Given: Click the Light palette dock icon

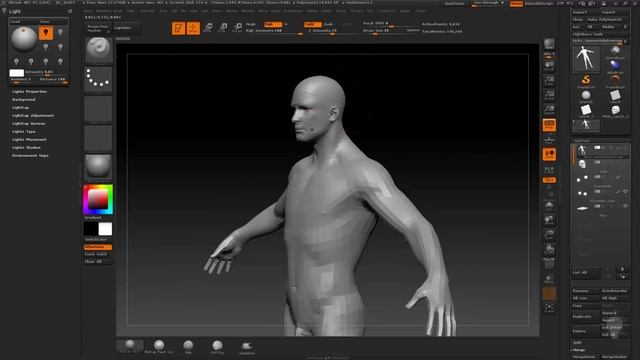Looking at the screenshot, I should click(70, 11).
